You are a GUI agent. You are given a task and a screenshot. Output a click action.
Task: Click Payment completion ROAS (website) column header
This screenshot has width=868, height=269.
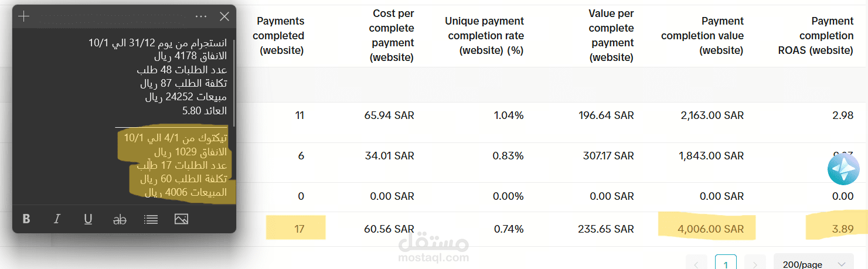pyautogui.click(x=815, y=36)
